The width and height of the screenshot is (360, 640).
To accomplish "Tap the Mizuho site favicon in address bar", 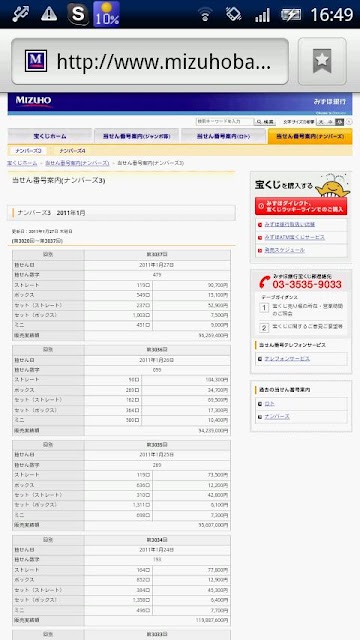I will [36, 61].
